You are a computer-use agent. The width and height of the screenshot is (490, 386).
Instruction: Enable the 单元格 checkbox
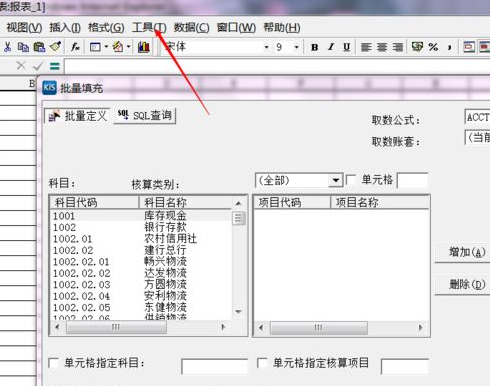click(x=351, y=180)
